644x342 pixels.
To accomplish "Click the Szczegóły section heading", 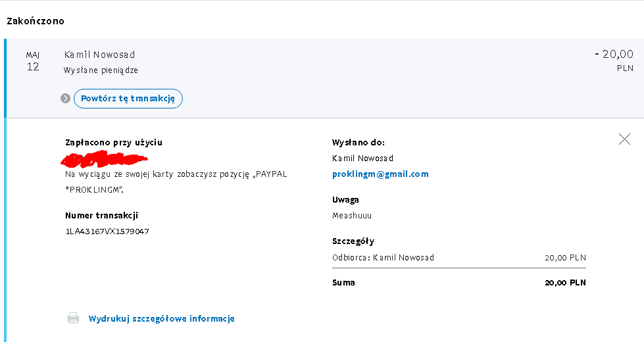I will [353, 241].
